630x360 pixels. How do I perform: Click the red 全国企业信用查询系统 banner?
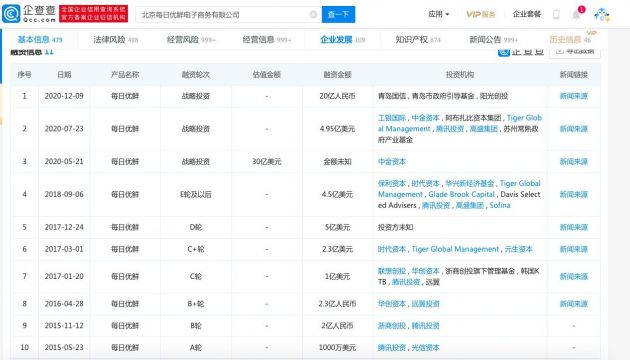(94, 14)
